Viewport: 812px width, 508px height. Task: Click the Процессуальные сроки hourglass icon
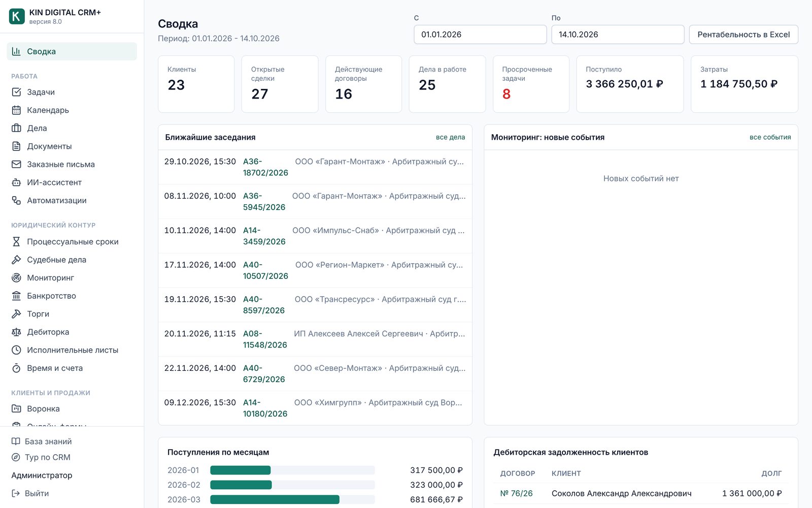pyautogui.click(x=16, y=242)
